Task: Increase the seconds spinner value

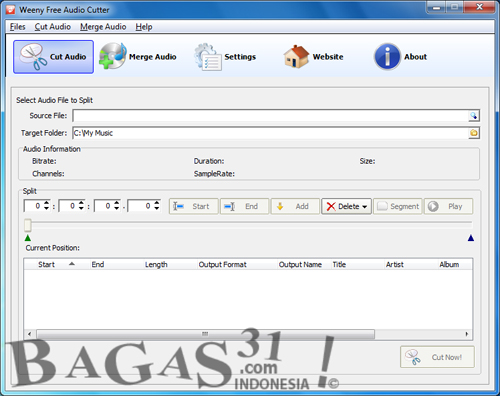Action: tap(116, 203)
